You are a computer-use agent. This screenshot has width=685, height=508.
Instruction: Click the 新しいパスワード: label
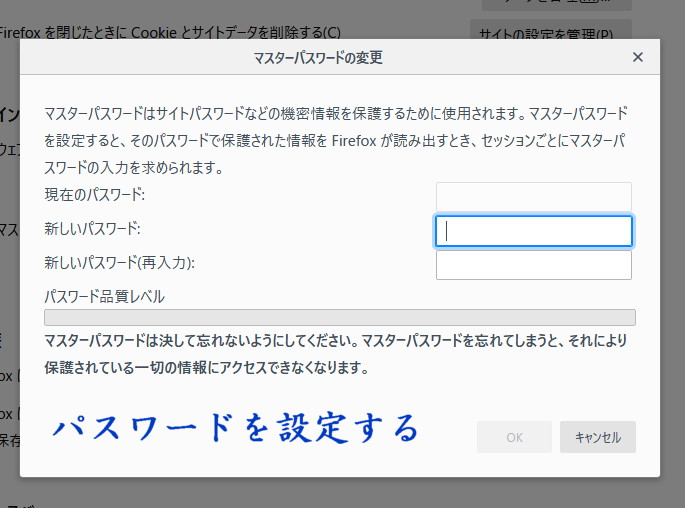click(x=92, y=229)
